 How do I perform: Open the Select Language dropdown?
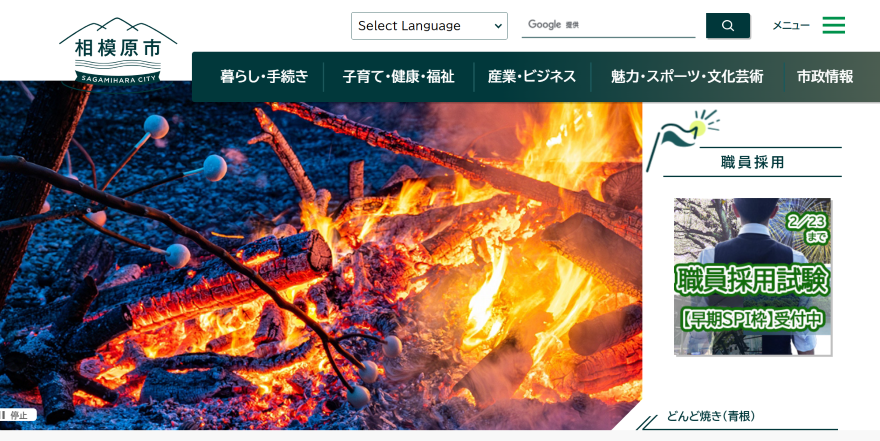pyautogui.click(x=429, y=26)
